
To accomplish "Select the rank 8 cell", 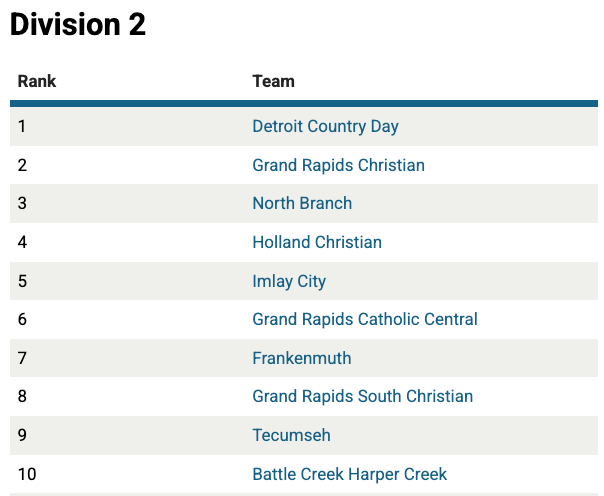I will coord(23,396).
